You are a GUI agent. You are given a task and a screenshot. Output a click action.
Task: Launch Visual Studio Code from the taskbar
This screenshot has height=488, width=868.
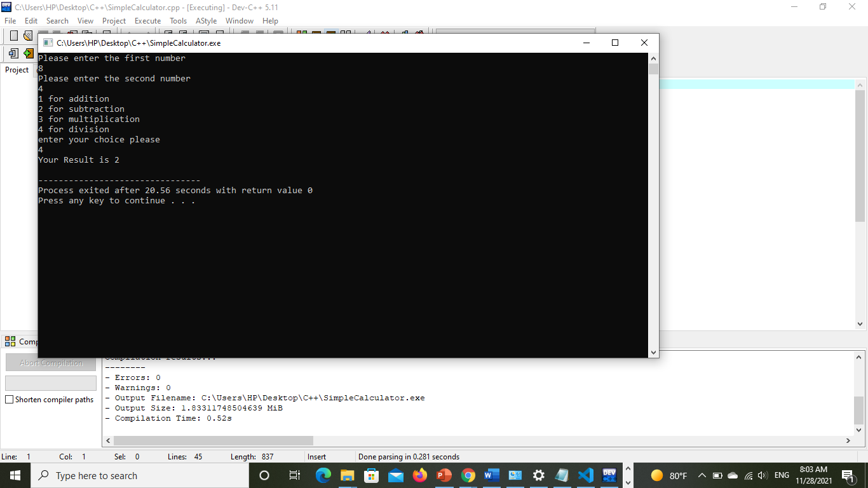(585, 475)
